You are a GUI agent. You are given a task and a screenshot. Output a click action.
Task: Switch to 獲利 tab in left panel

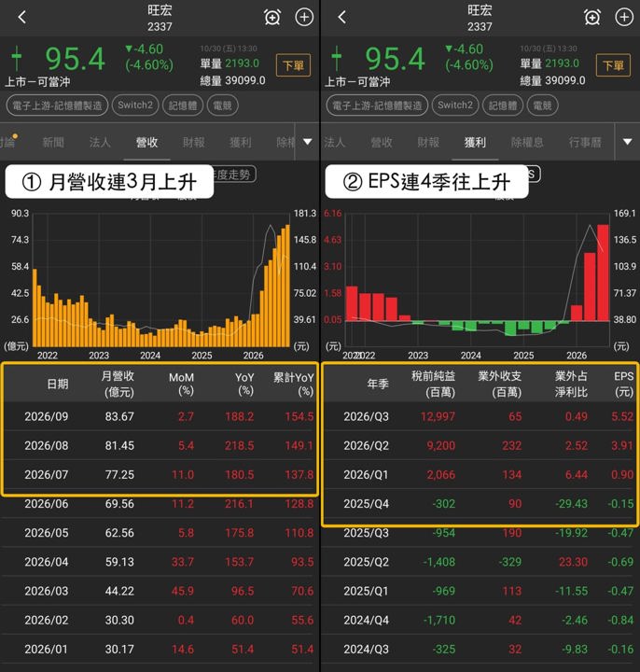point(241,142)
